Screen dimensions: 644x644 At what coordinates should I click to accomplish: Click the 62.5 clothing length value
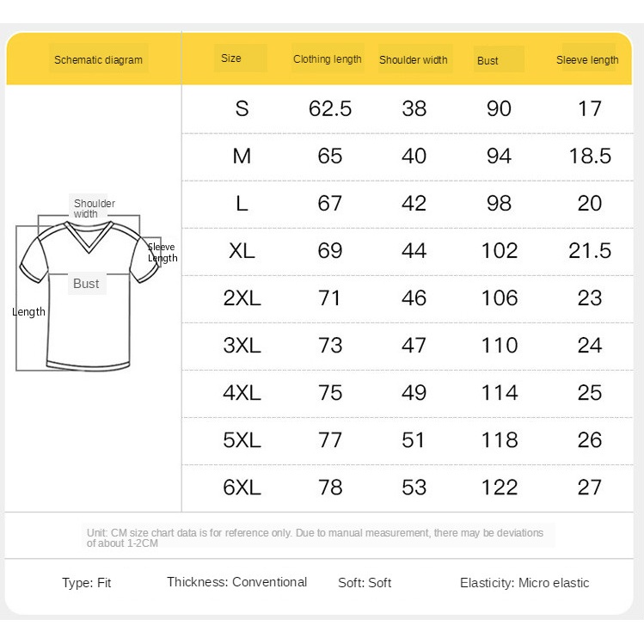click(x=330, y=108)
